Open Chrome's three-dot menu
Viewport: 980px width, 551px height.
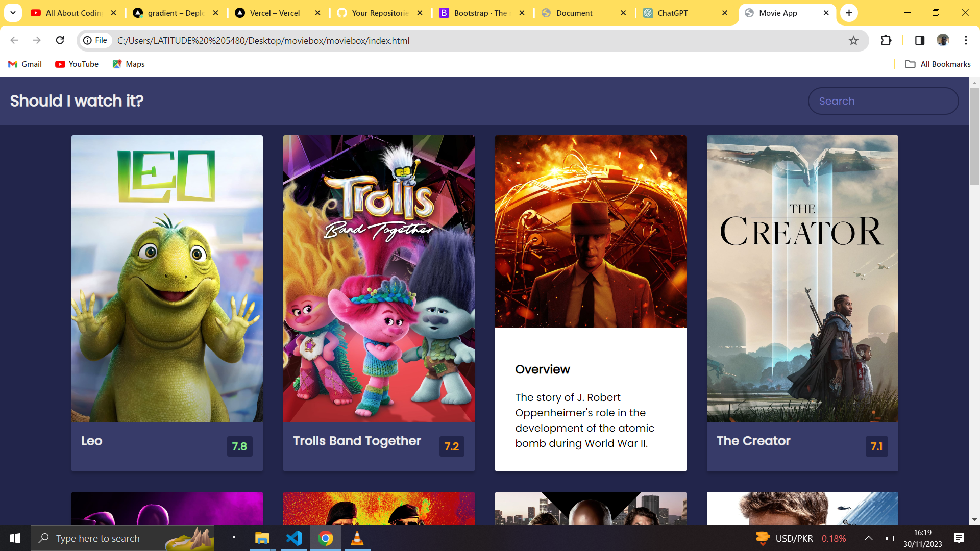click(x=966, y=40)
